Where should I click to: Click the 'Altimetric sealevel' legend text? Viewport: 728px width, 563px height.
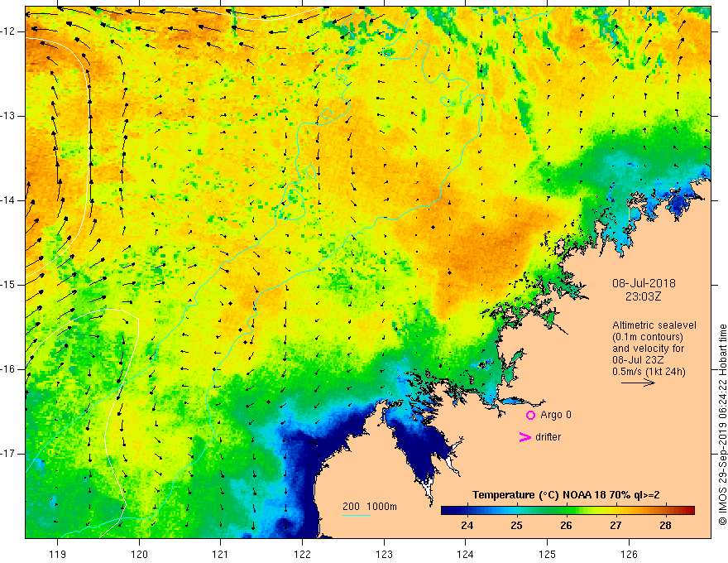click(x=654, y=325)
